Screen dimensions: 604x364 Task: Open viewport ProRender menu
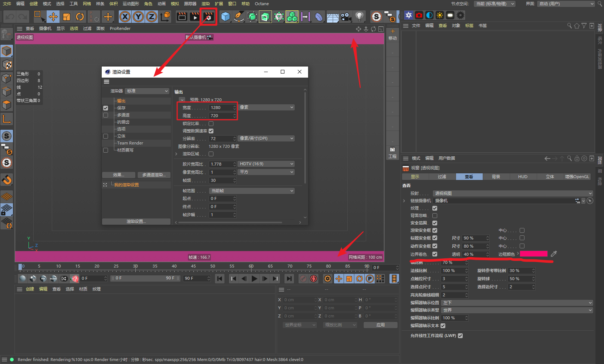pyautogui.click(x=120, y=28)
